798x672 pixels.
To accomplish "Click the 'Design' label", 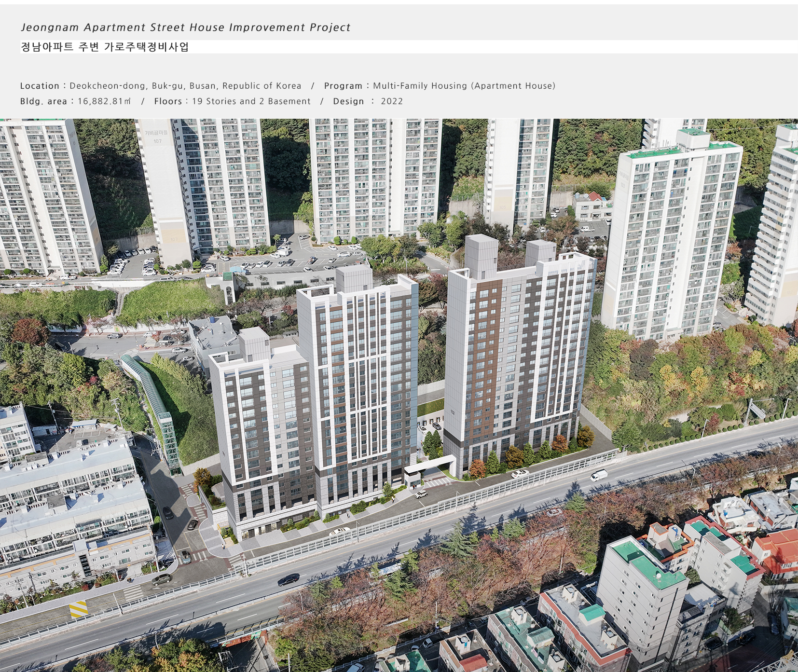I will (x=348, y=101).
